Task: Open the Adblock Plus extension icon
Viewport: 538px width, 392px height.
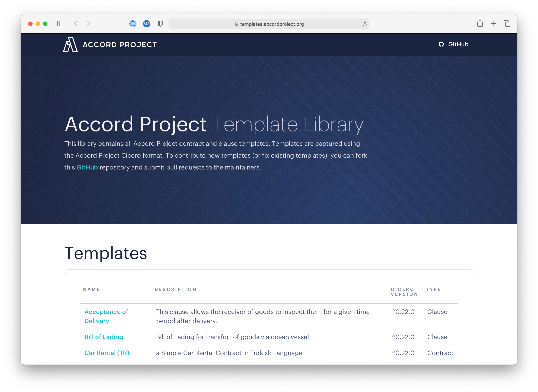Action: pyautogui.click(x=147, y=24)
